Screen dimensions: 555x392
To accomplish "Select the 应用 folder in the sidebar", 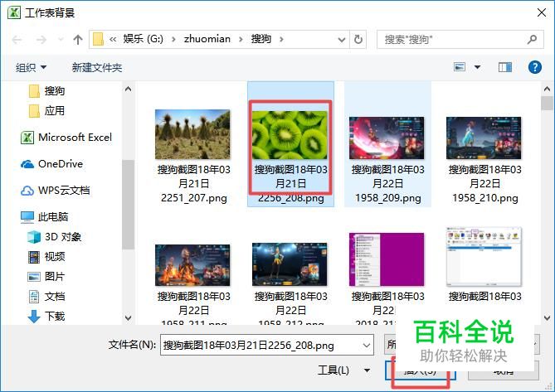I will point(46,111).
